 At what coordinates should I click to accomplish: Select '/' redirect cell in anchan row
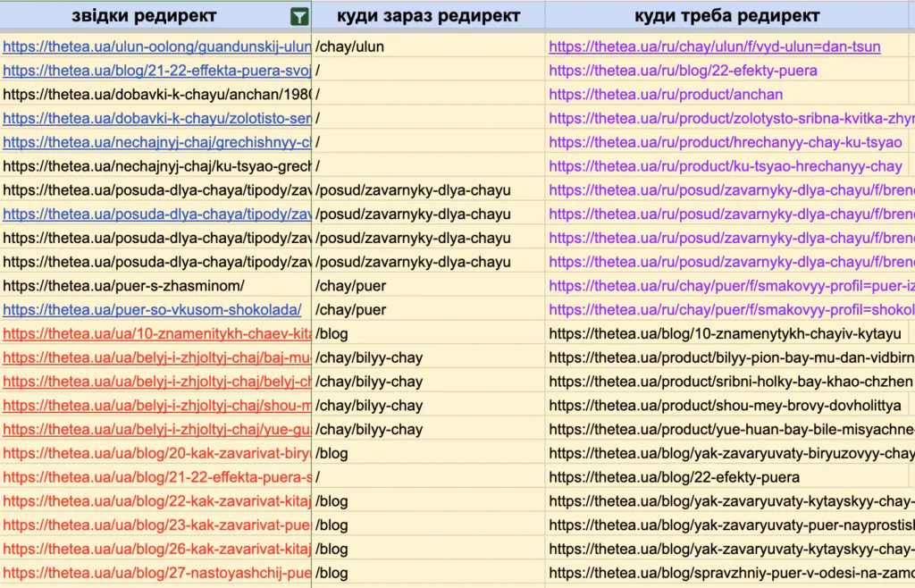[428, 95]
